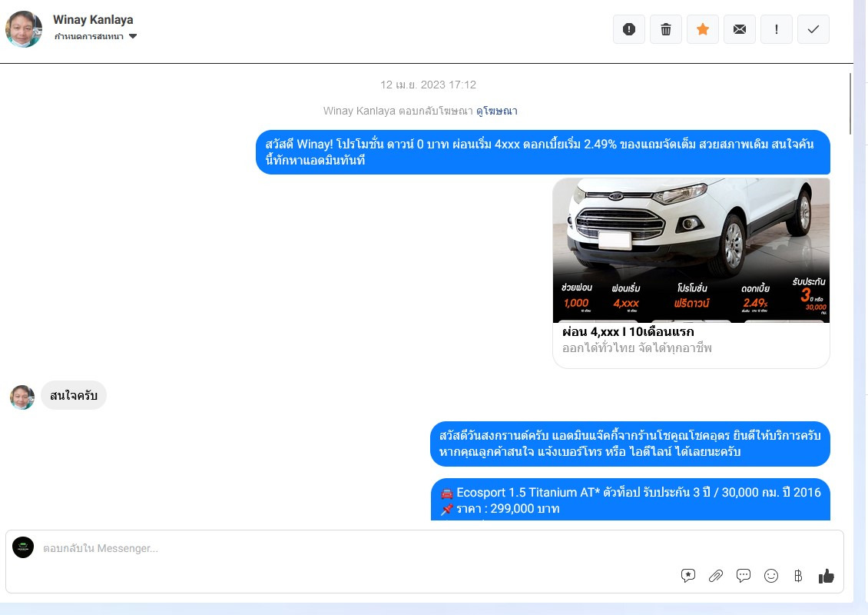Click the สวัสดีวันสงกรานต์ครับ reply bubble

click(630, 444)
